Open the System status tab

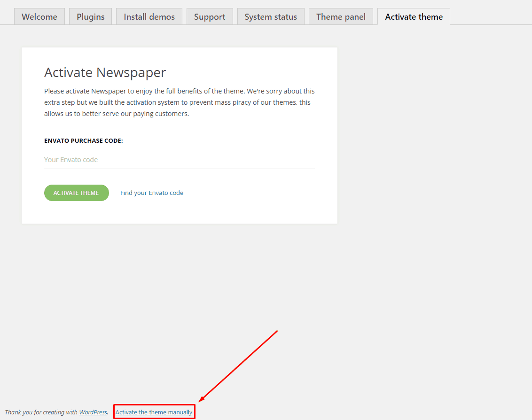pyautogui.click(x=271, y=16)
